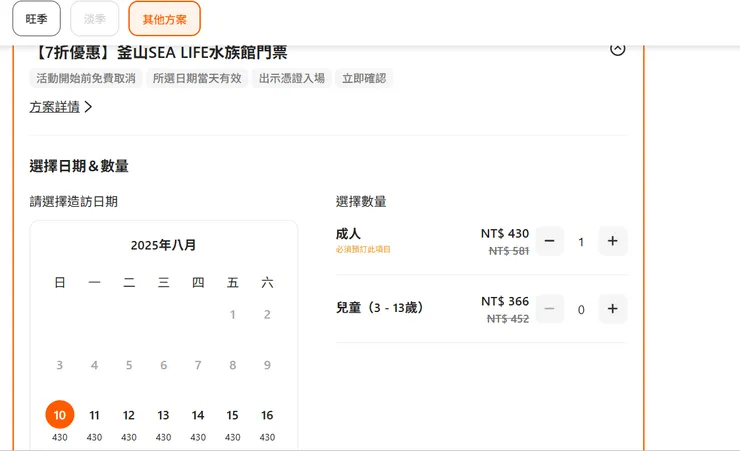Select August 13 on the calendar

[x=163, y=415]
